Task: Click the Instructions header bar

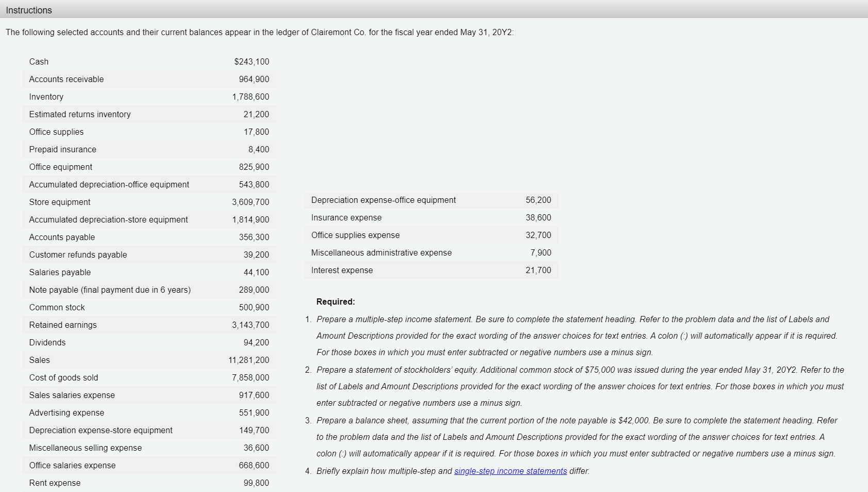Action: [x=29, y=10]
